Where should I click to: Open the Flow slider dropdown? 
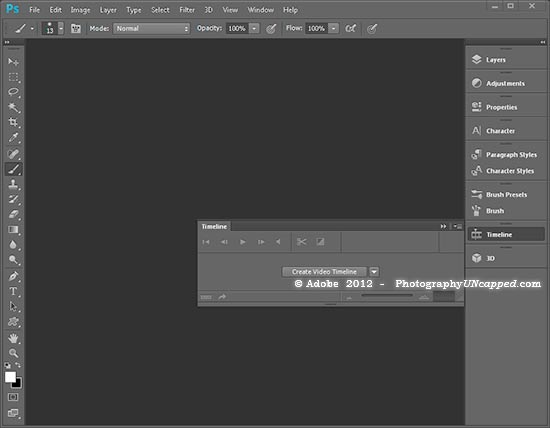point(334,28)
